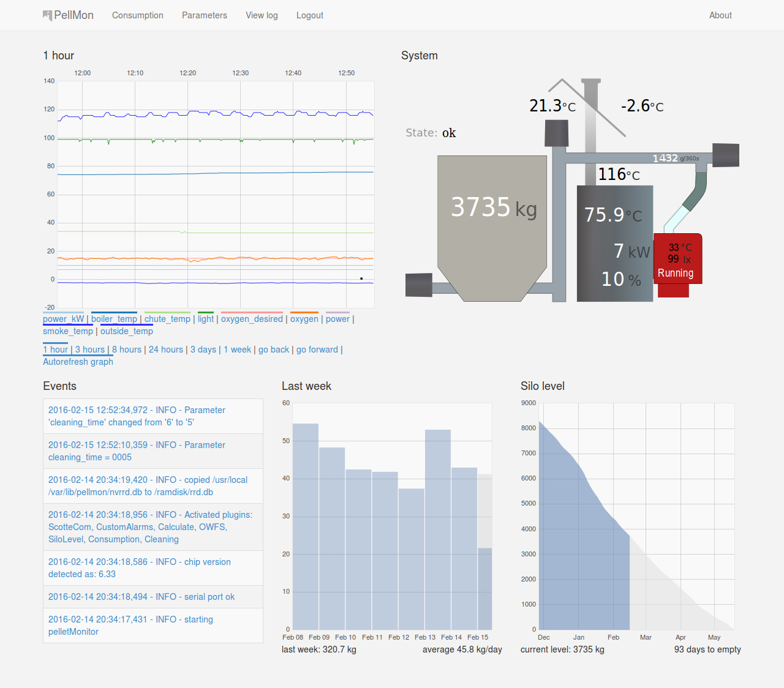Click last week: 320.7 kg text
Image resolution: width=784 pixels, height=688 pixels.
coord(319,649)
